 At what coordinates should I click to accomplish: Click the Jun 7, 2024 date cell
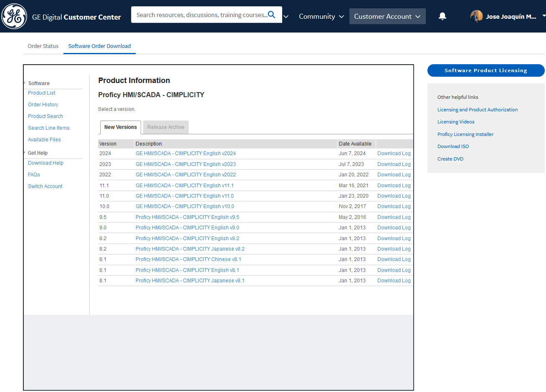click(x=352, y=153)
